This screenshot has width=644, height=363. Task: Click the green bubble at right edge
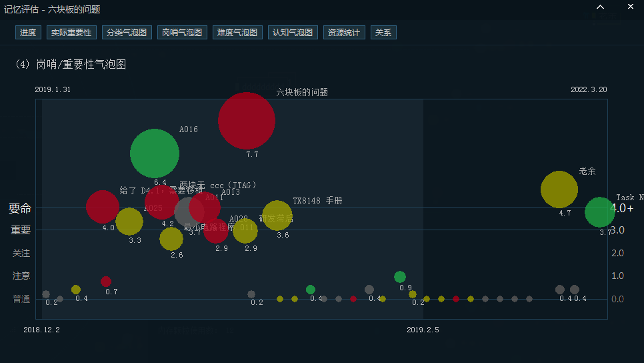coord(599,212)
